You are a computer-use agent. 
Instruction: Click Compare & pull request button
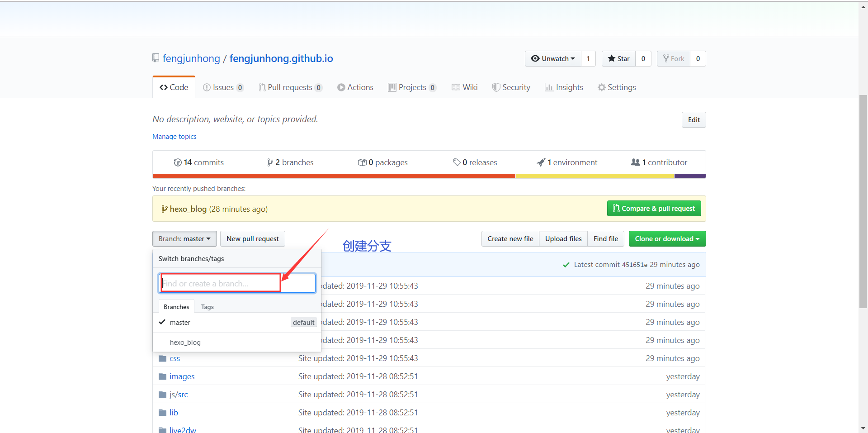[654, 208]
